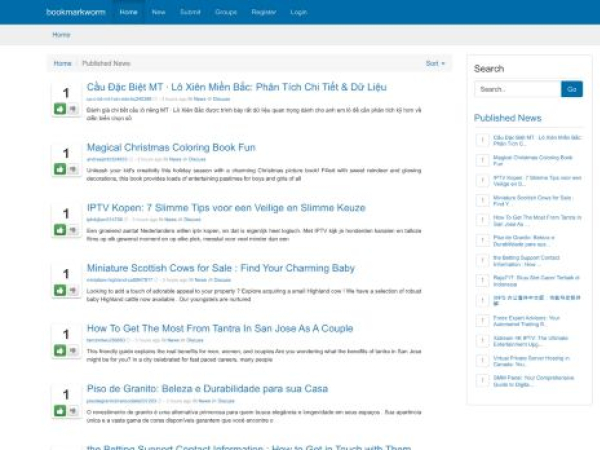The width and height of the screenshot is (600, 450).
Task: Open sidebar link Miniature Scottish Cows
Action: pyautogui.click(x=532, y=201)
